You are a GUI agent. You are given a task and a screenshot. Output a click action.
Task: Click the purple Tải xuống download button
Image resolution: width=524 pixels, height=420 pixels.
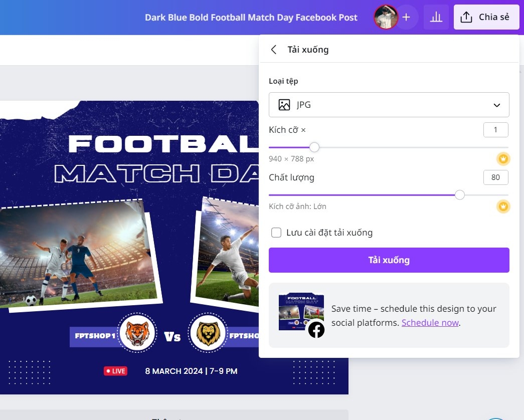click(389, 260)
